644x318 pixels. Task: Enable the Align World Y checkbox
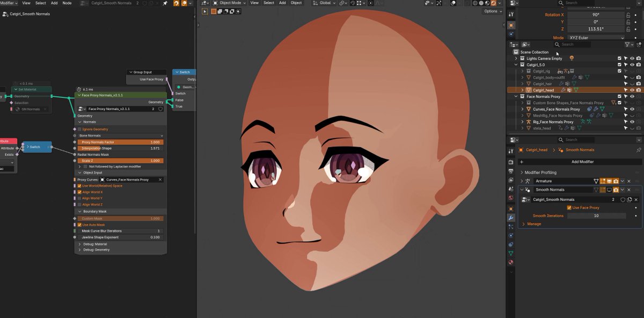[79, 198]
